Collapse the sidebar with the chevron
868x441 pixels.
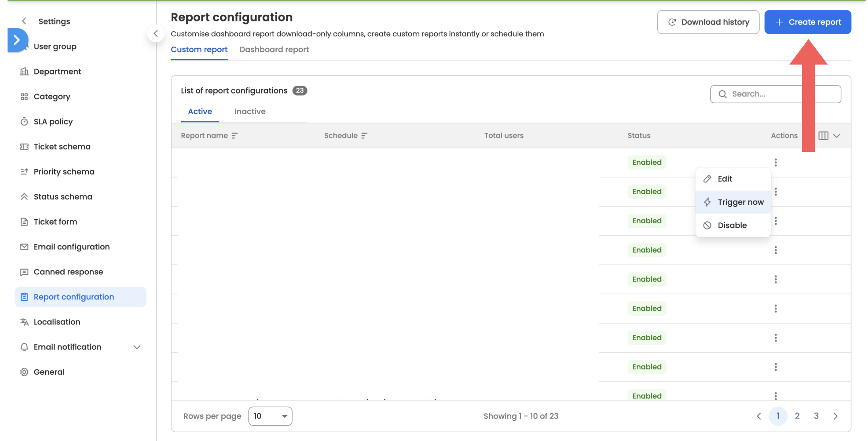coord(156,34)
